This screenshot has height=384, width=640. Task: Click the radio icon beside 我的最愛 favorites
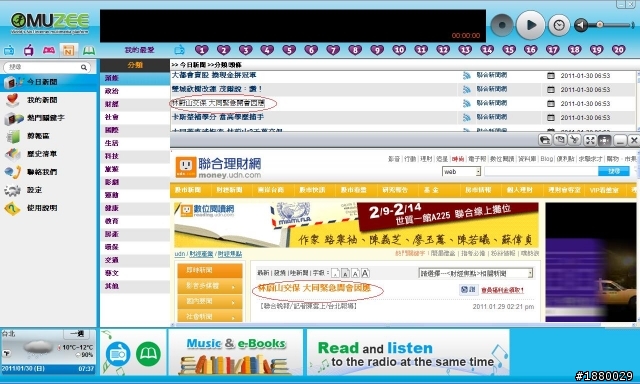(x=180, y=50)
